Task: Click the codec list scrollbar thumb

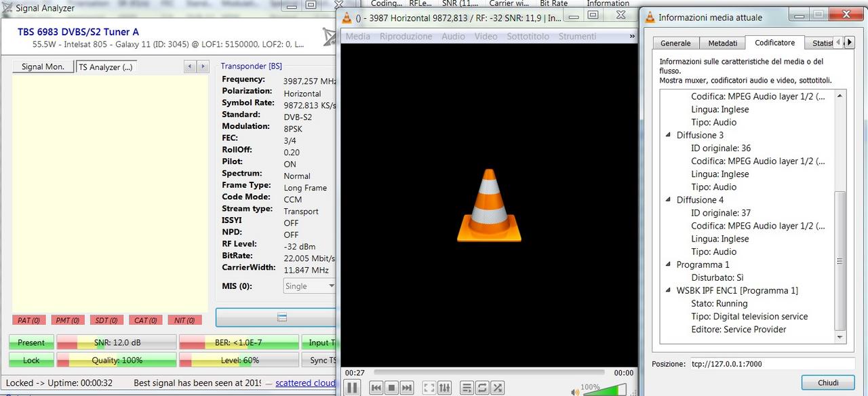Action: [x=840, y=261]
